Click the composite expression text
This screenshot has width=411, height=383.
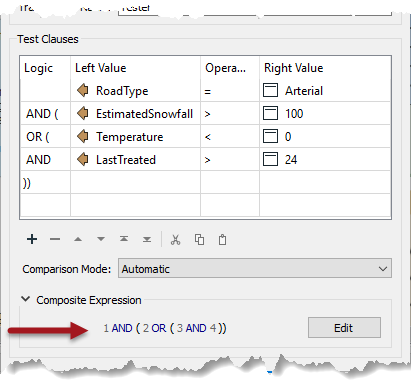[165, 328]
